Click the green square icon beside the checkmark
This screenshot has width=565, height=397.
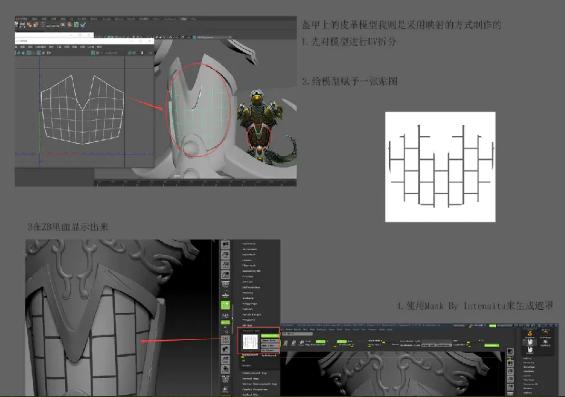76,25
